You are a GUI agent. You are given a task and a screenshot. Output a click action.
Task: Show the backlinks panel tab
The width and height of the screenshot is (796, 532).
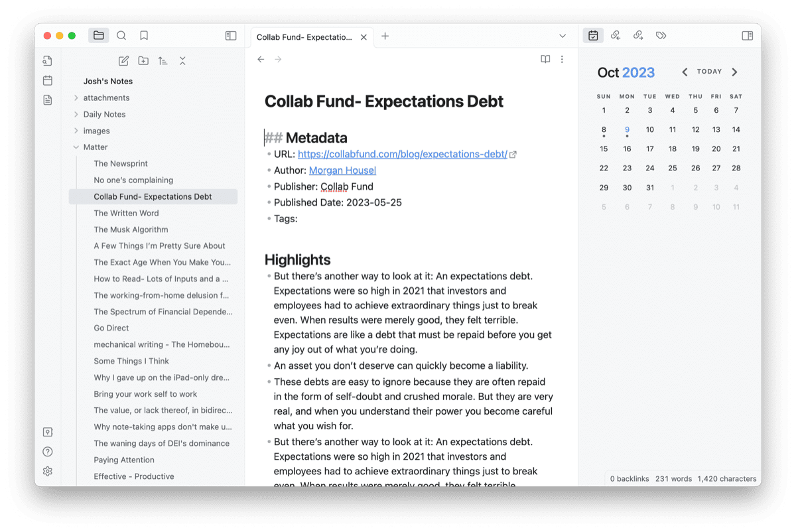[616, 36]
